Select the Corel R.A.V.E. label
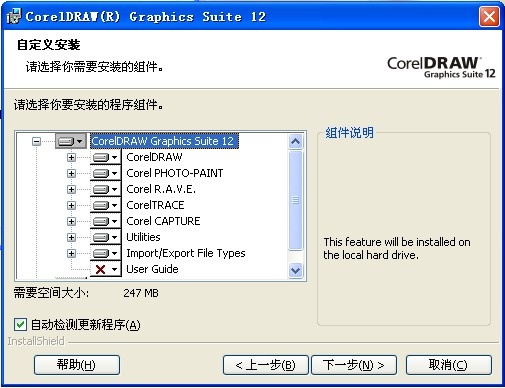The width and height of the screenshot is (505, 388). click(x=161, y=189)
